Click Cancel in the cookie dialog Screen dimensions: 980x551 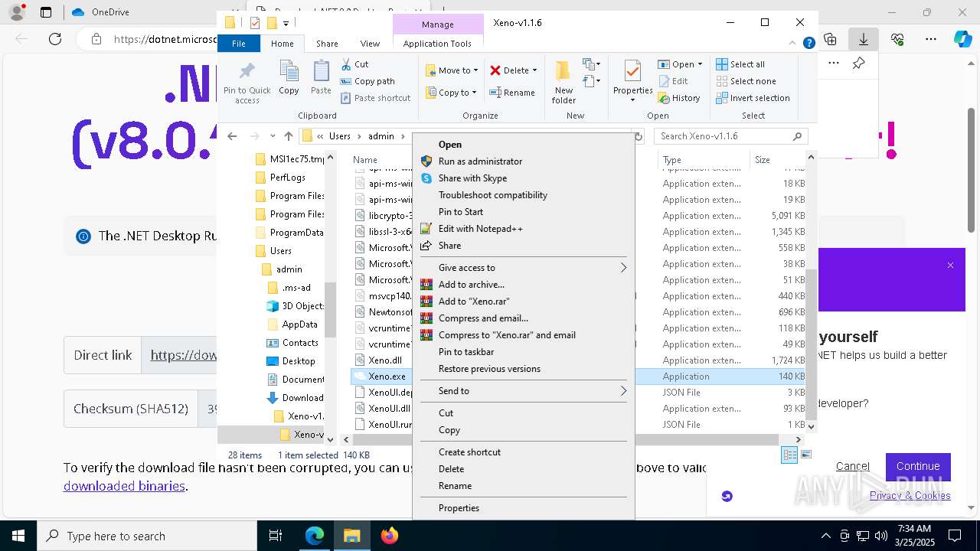pyautogui.click(x=852, y=466)
